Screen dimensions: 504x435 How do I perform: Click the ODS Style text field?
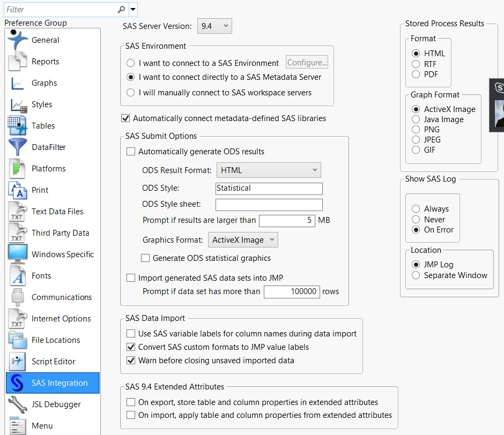tap(269, 189)
